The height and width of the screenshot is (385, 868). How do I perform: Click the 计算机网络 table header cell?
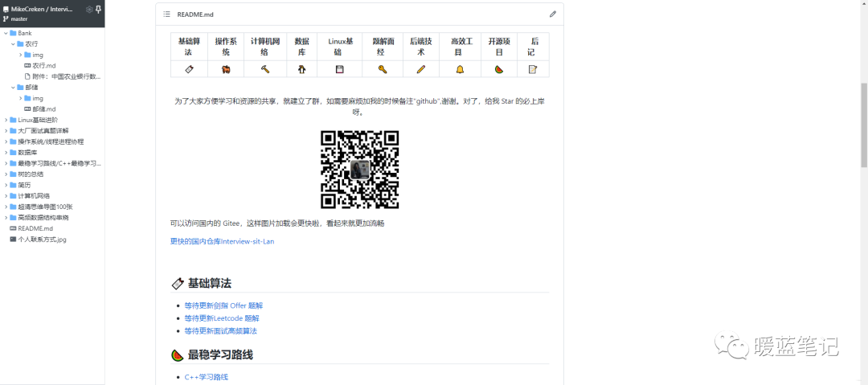coord(264,47)
